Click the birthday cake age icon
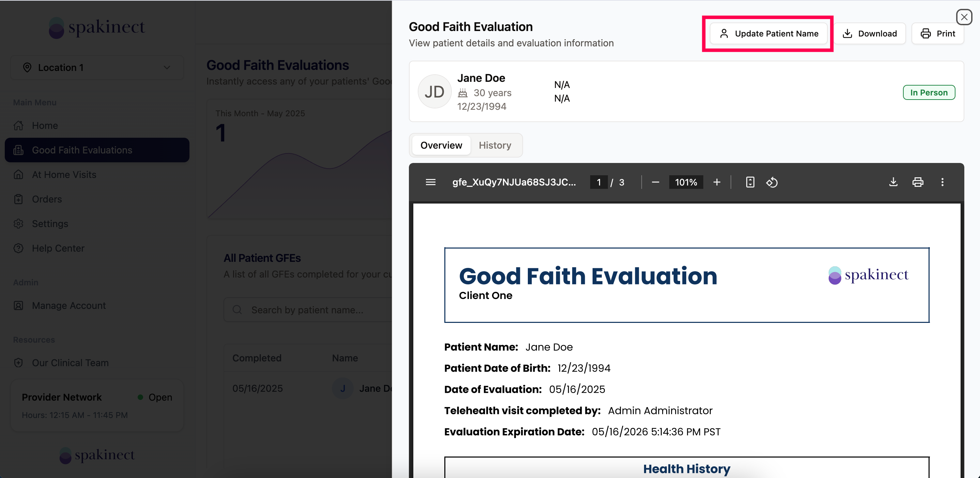The height and width of the screenshot is (478, 980). coord(463,92)
